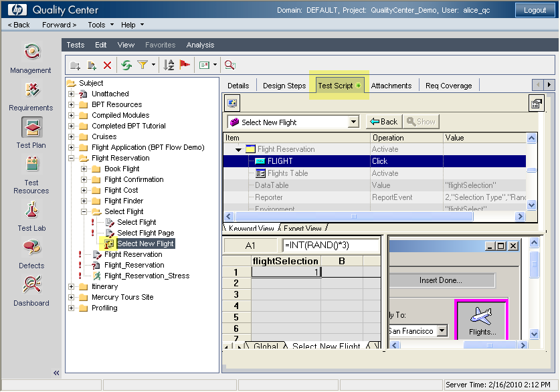
Task: Expand the Unattached folder
Action: pyautogui.click(x=71, y=94)
